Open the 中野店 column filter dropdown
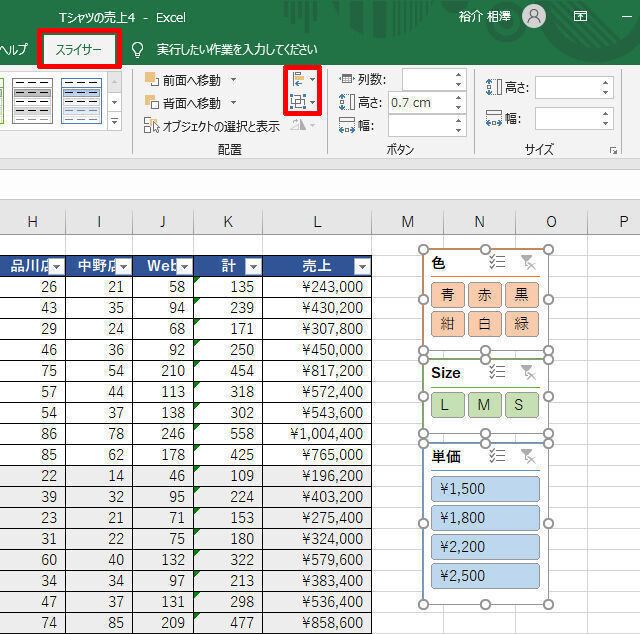 coord(124,267)
